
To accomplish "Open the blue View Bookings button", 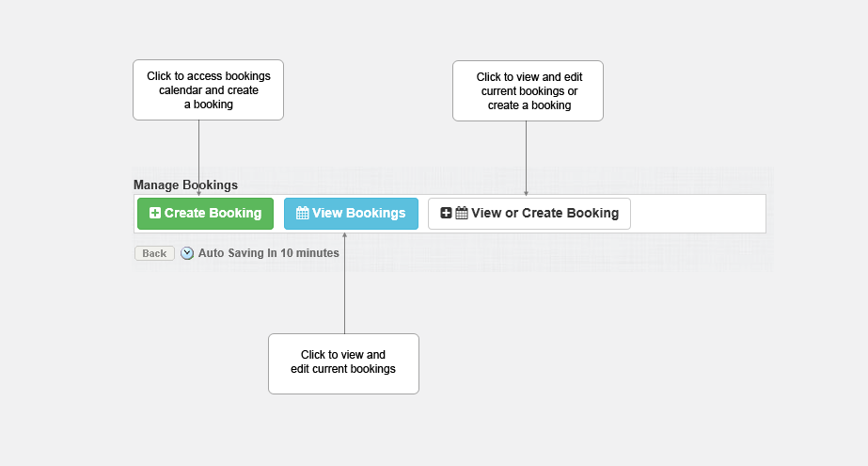I will (351, 214).
